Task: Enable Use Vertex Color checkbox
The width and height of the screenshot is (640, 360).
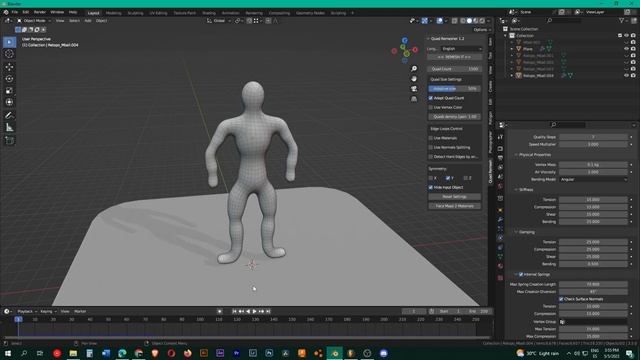Action: [431, 107]
